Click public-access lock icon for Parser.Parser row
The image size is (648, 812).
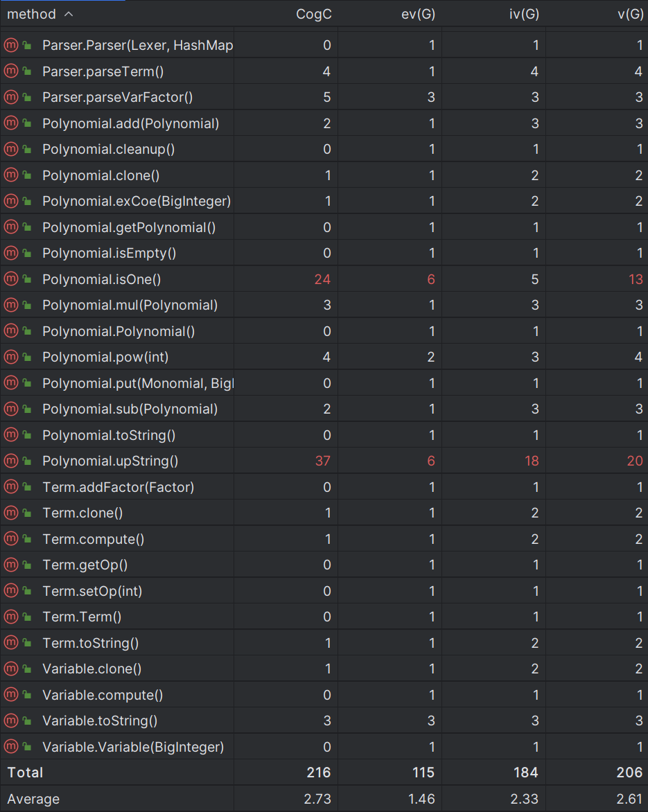pyautogui.click(x=27, y=46)
